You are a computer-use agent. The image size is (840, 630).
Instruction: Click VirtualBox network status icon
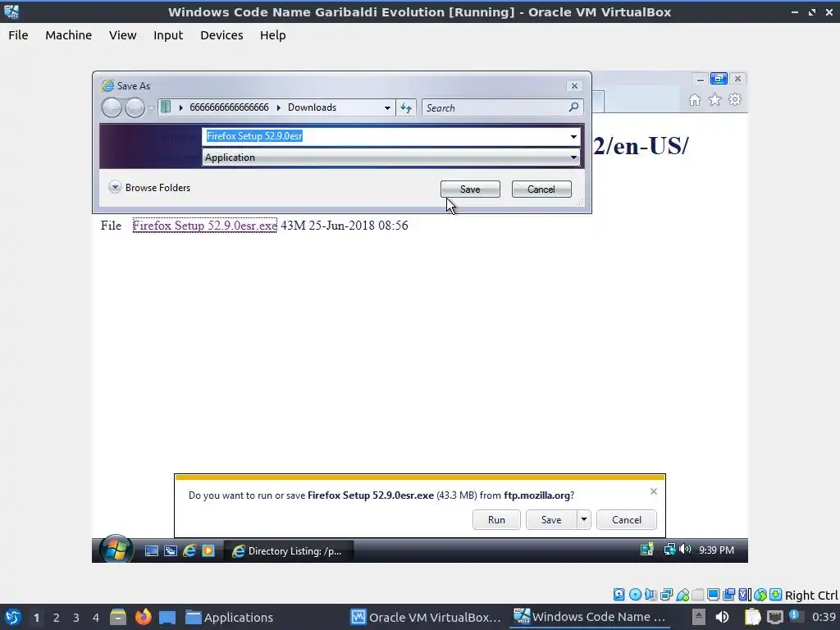(667, 595)
